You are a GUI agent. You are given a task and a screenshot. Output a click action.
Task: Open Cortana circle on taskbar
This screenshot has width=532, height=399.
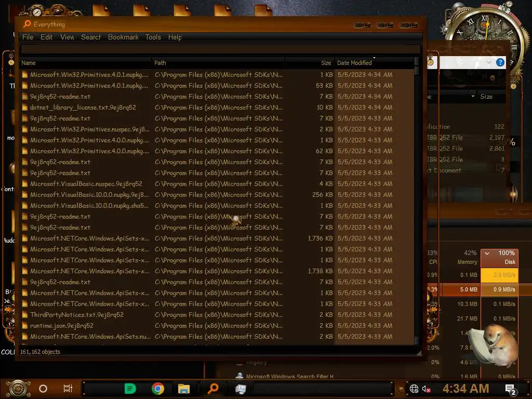point(43,389)
